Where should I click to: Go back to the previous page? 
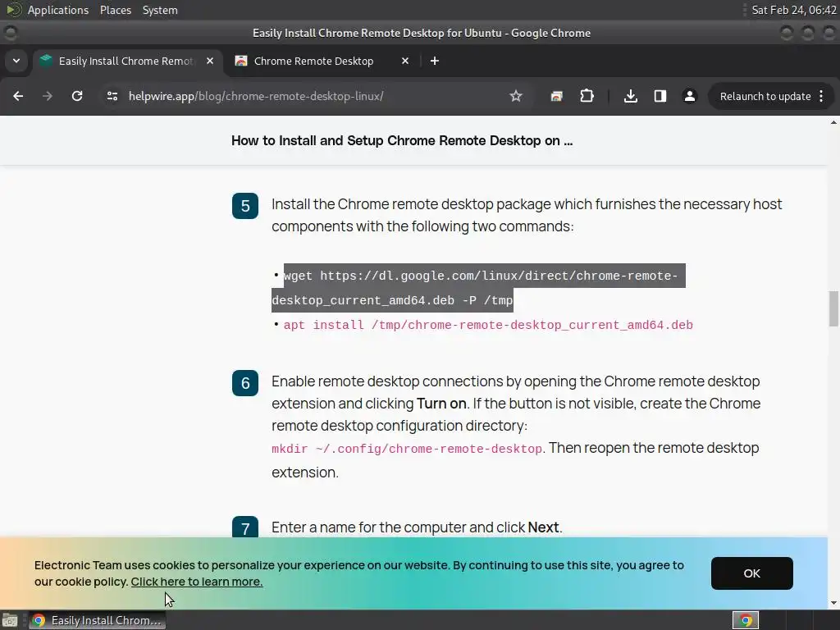click(18, 96)
